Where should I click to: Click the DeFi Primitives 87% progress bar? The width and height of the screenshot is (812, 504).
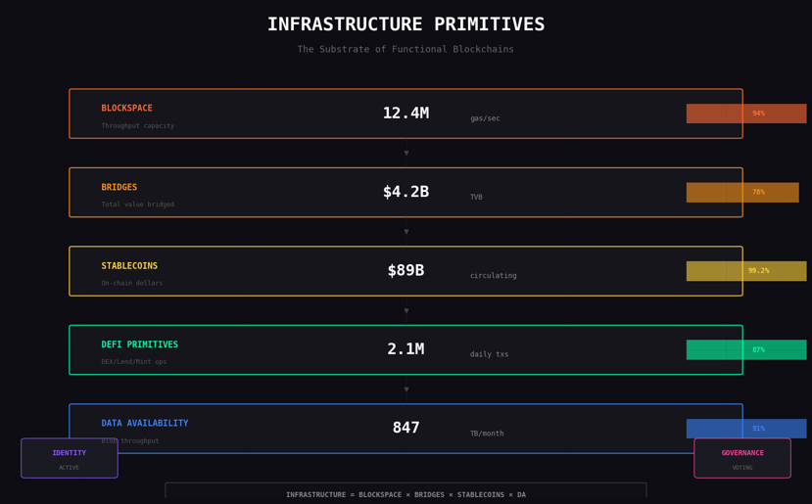[x=745, y=350]
